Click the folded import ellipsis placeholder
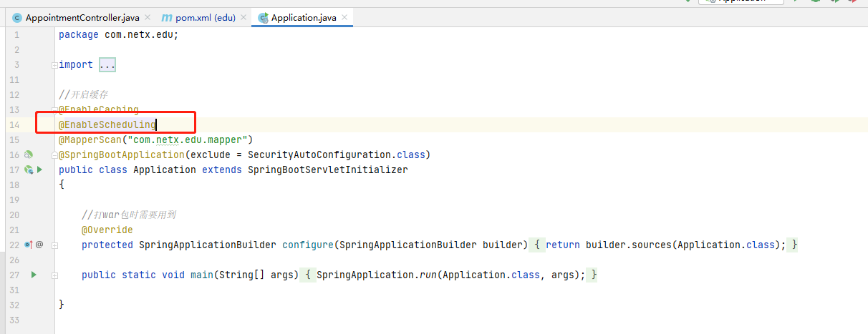 coord(107,65)
